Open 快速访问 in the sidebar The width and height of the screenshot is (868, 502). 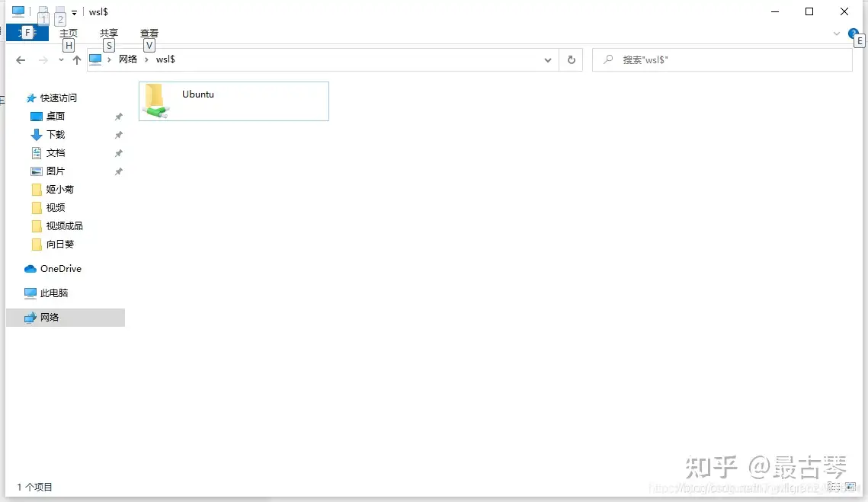coord(58,98)
